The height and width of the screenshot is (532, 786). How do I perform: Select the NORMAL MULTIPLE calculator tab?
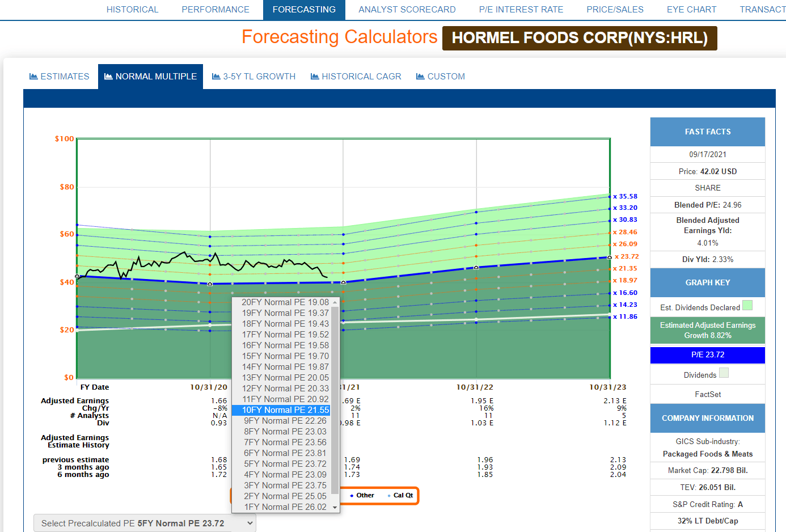(x=151, y=77)
